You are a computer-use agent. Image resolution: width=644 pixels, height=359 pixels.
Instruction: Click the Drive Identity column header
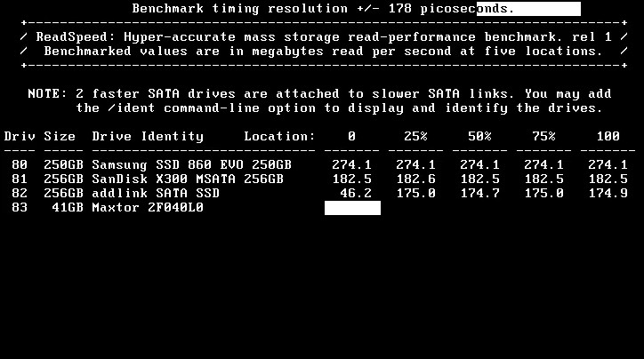pos(148,136)
